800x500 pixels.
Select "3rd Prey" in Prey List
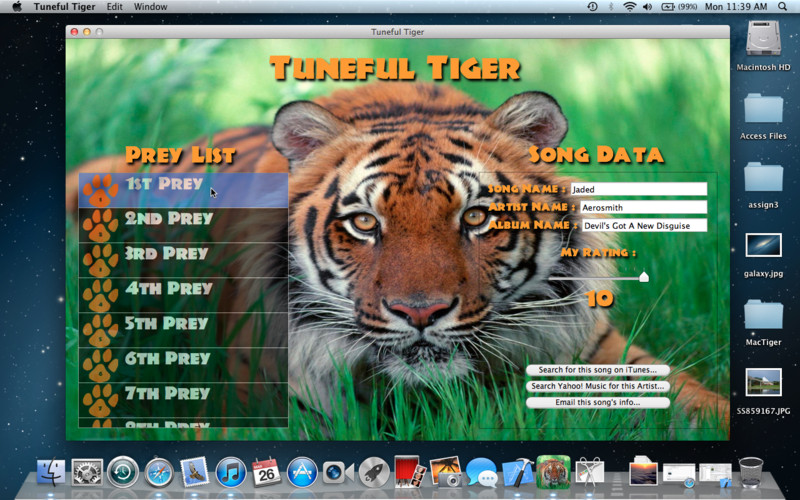(x=166, y=253)
